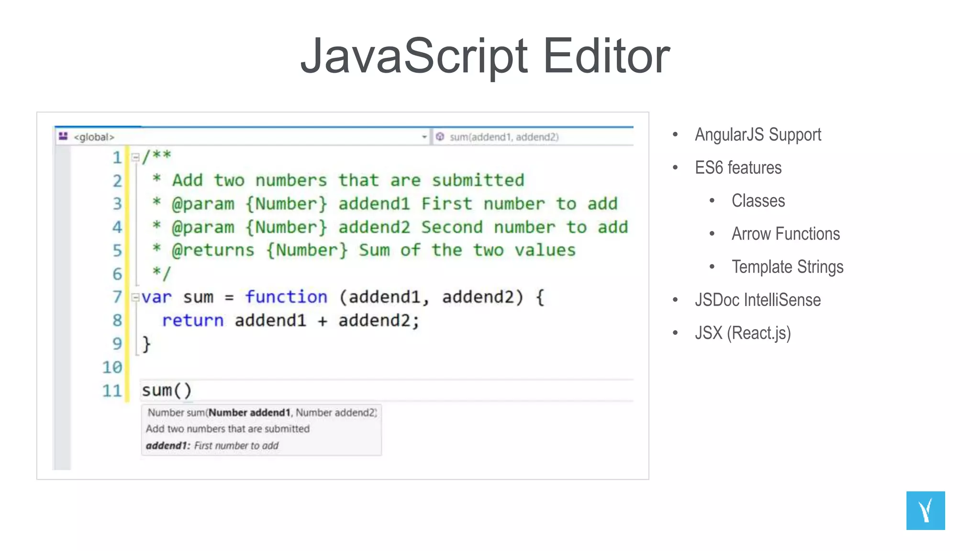Click the 'JSDoc IntelliSense' bullet

[758, 300]
